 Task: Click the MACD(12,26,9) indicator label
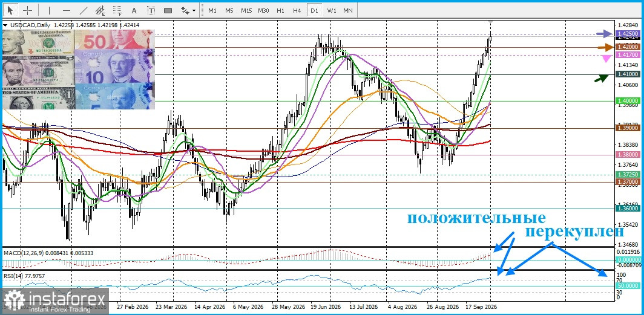pyautogui.click(x=22, y=253)
